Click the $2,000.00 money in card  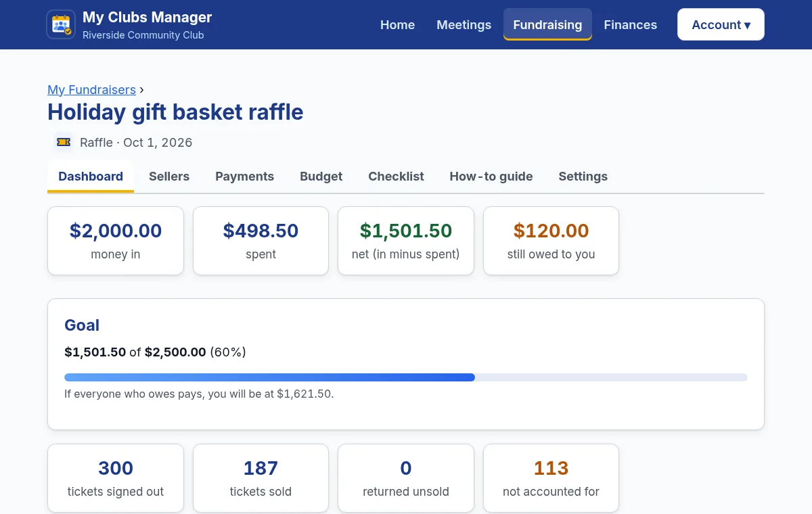[x=116, y=241]
